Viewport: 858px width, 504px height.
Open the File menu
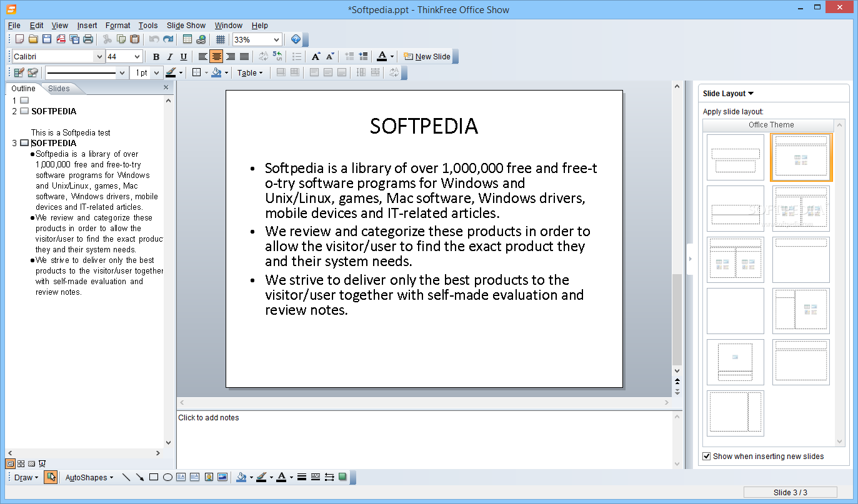(x=14, y=26)
